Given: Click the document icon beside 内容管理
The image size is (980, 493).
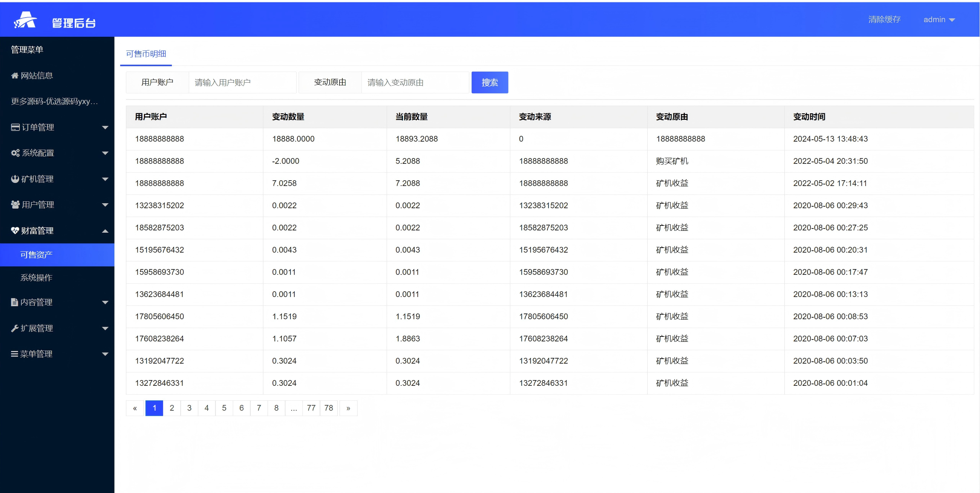Looking at the screenshot, I should tap(15, 302).
